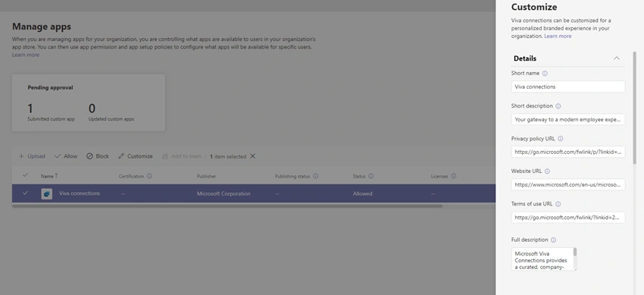The width and height of the screenshot is (644, 295).
Task: Click the Full description text area scrollbar
Action: pos(575,252)
